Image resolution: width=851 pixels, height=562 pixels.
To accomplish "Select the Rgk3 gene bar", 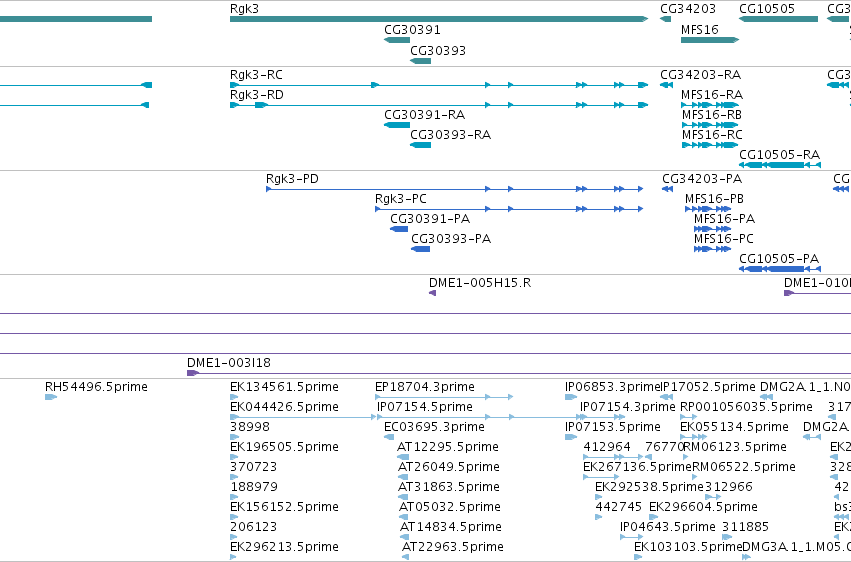I will (x=439, y=19).
